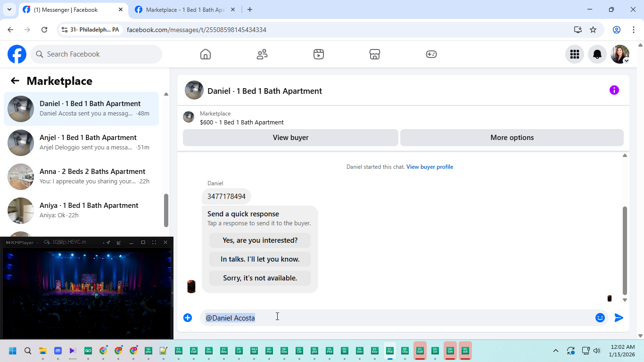Send quick response In talks. I'll let you know.
Image resolution: width=644 pixels, height=362 pixels.
(260, 259)
